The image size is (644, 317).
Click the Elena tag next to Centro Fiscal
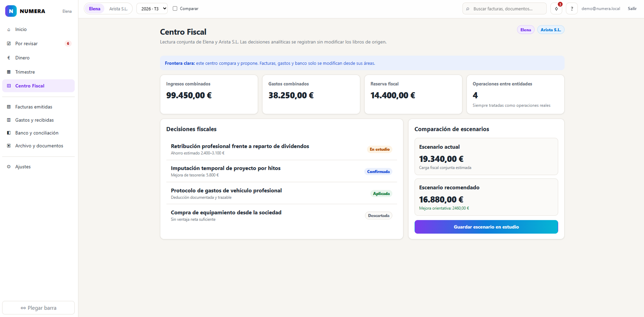pos(526,30)
